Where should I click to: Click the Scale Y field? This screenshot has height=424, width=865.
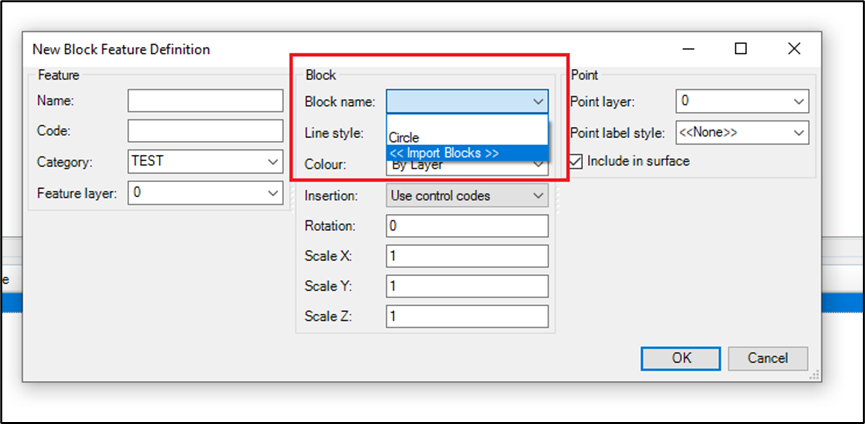pos(467,287)
